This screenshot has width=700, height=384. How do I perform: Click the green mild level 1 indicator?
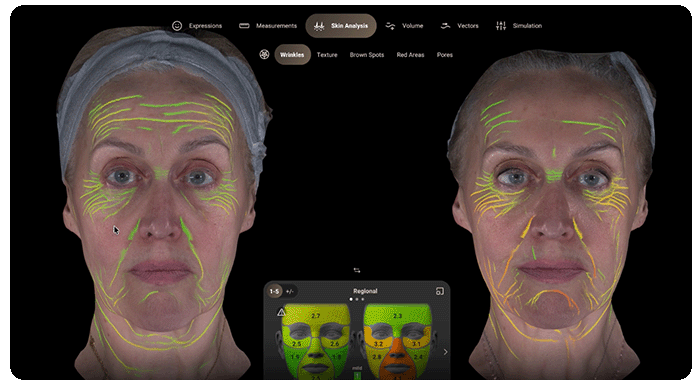(357, 376)
